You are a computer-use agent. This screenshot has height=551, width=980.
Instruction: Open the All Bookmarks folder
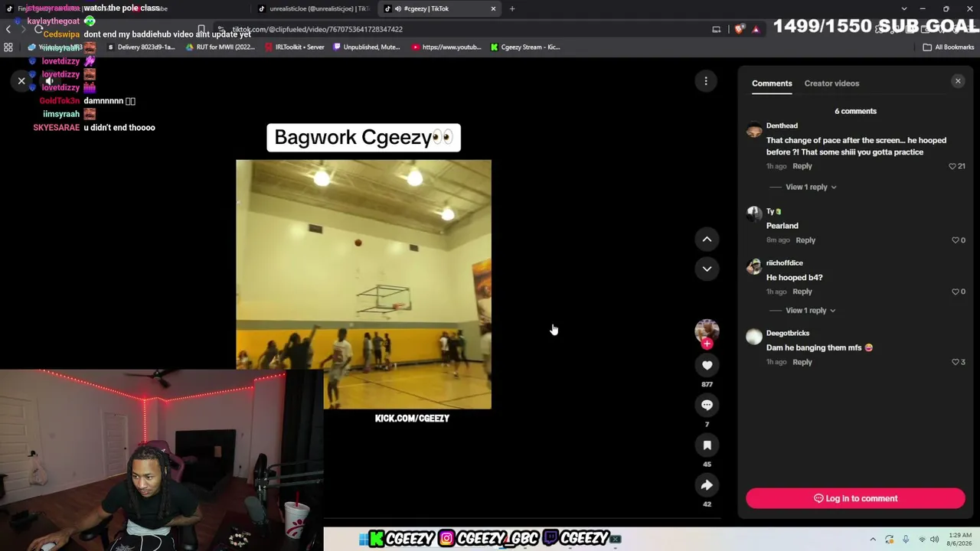(x=949, y=47)
